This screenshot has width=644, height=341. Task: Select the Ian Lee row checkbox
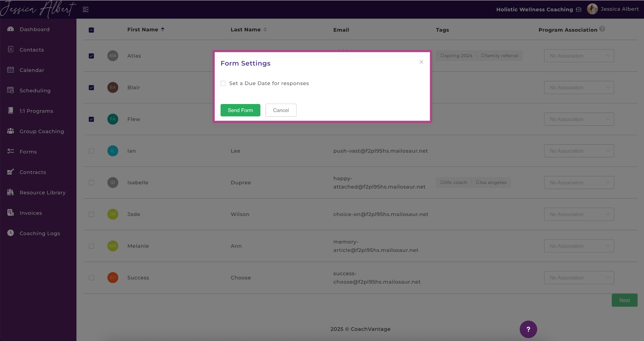[x=91, y=151]
